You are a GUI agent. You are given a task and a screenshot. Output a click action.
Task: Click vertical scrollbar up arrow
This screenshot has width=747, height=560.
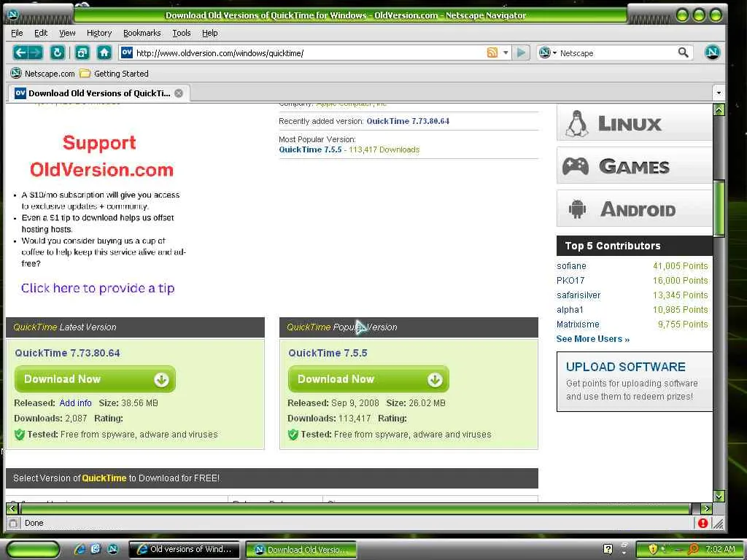coord(719,109)
